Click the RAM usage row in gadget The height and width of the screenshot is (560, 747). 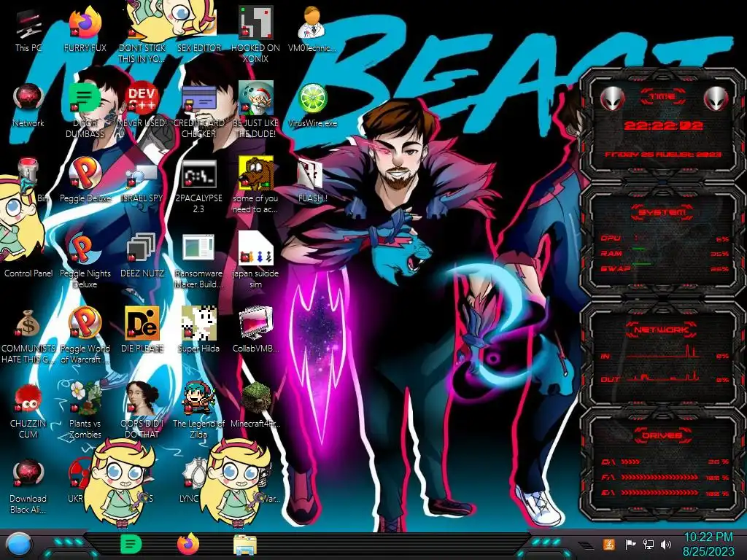(x=665, y=254)
